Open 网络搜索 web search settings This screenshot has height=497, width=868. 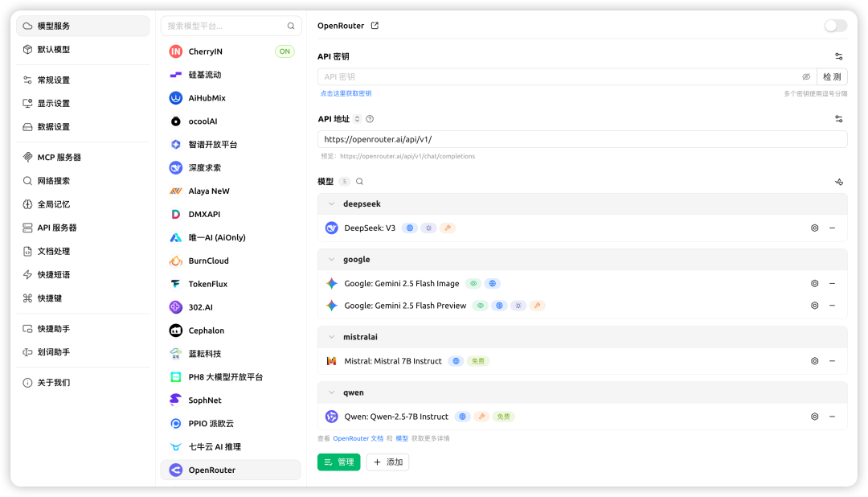[x=83, y=181]
